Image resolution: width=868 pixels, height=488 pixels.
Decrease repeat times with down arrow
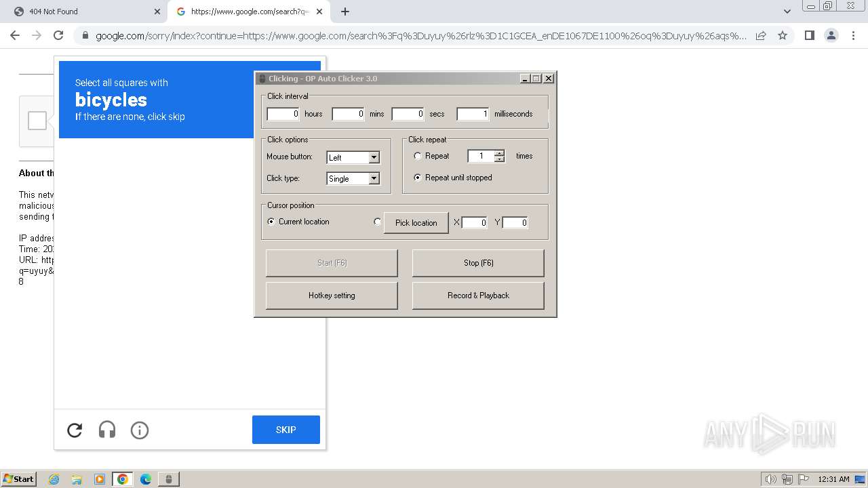[x=500, y=159]
